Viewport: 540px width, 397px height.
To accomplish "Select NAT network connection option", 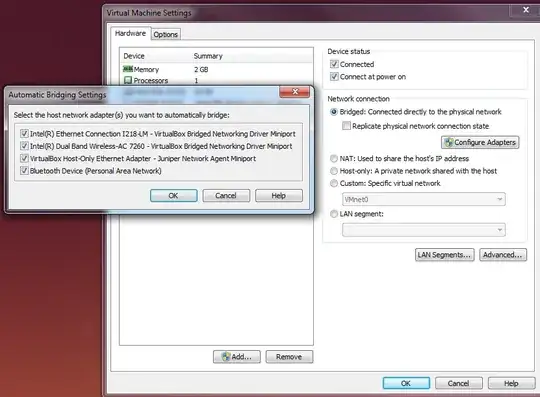I will tap(334, 158).
